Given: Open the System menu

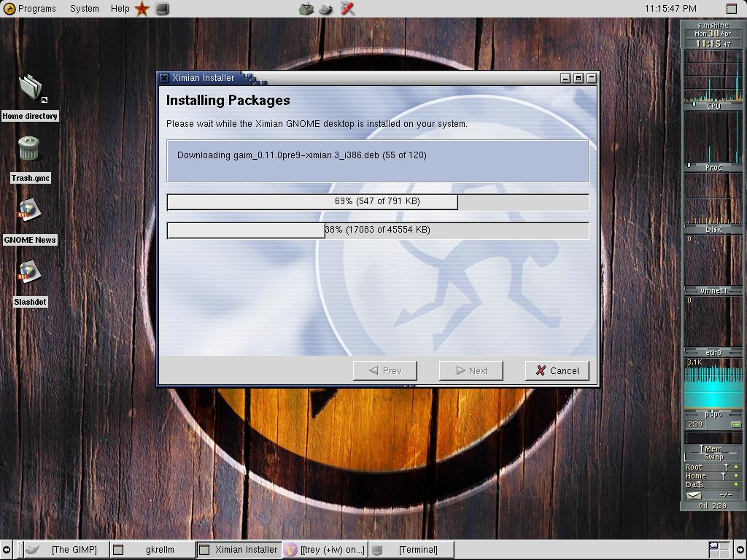Looking at the screenshot, I should click(x=85, y=9).
